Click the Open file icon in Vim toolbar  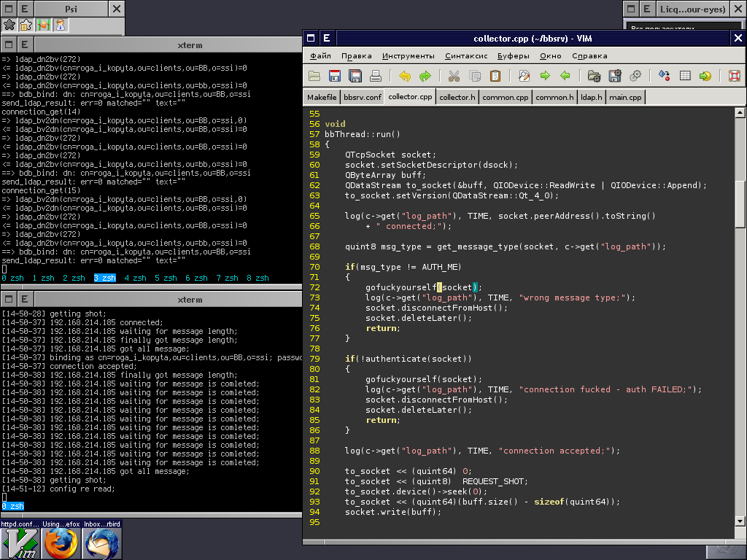[314, 76]
